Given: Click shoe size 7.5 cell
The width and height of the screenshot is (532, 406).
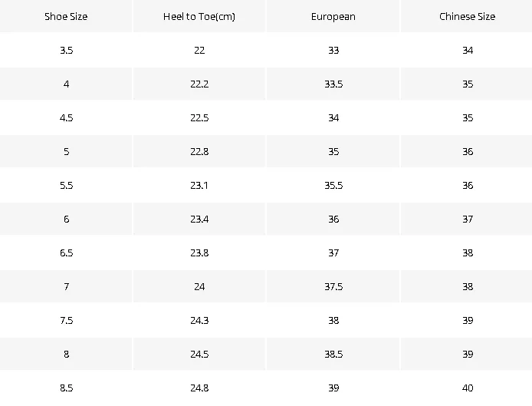Looking at the screenshot, I should pyautogui.click(x=66, y=320).
